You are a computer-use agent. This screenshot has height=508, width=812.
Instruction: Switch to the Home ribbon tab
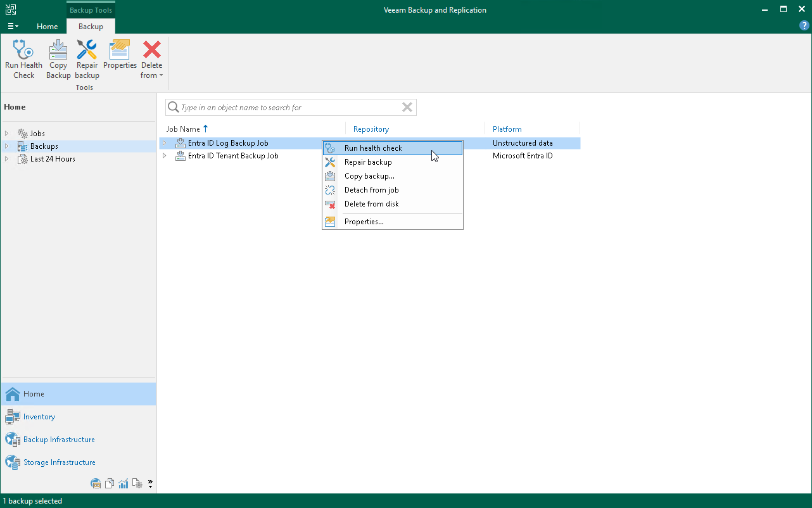tap(48, 27)
